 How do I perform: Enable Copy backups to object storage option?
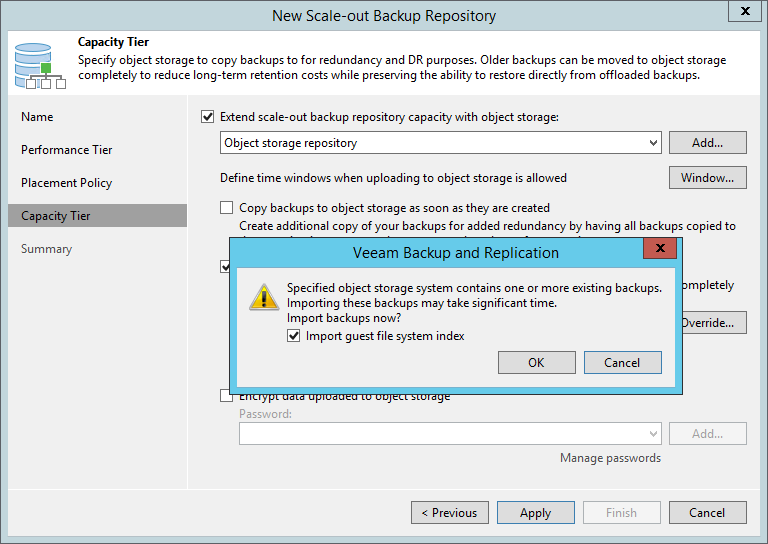coord(227,208)
